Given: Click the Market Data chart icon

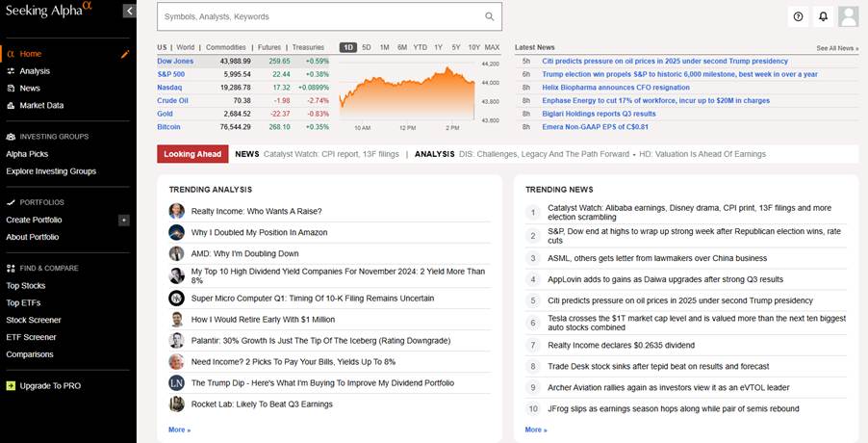Looking at the screenshot, I should (x=11, y=105).
